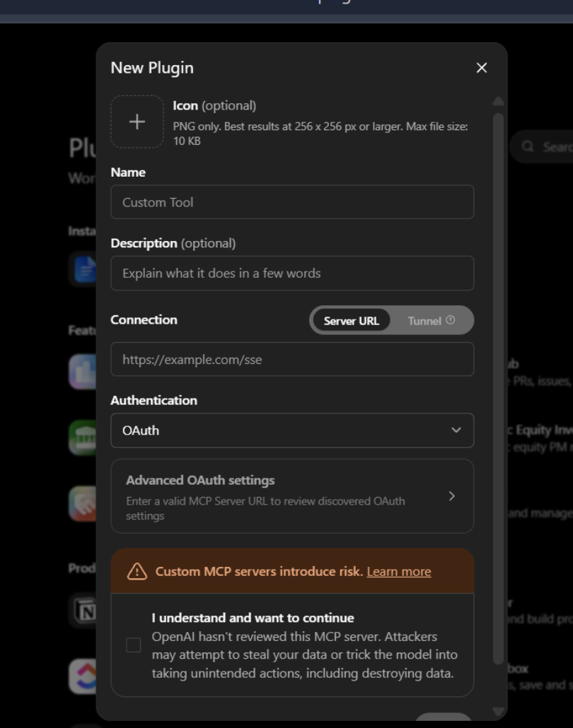The height and width of the screenshot is (728, 573).
Task: Click the Tunnel help info icon
Action: (451, 320)
